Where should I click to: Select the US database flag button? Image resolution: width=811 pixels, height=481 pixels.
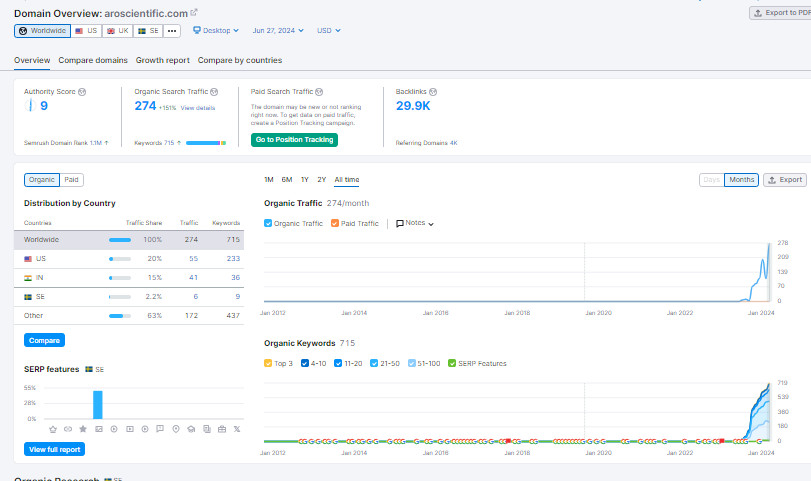tap(86, 31)
